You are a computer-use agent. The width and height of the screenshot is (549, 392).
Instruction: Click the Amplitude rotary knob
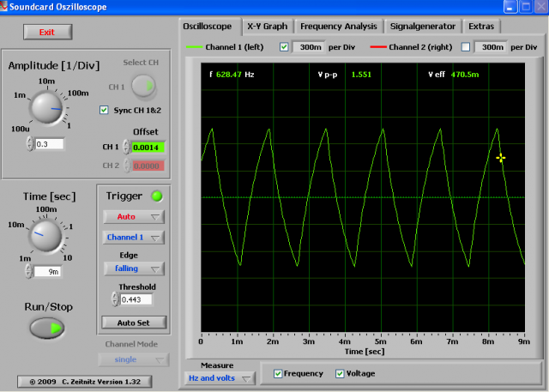tap(46, 108)
